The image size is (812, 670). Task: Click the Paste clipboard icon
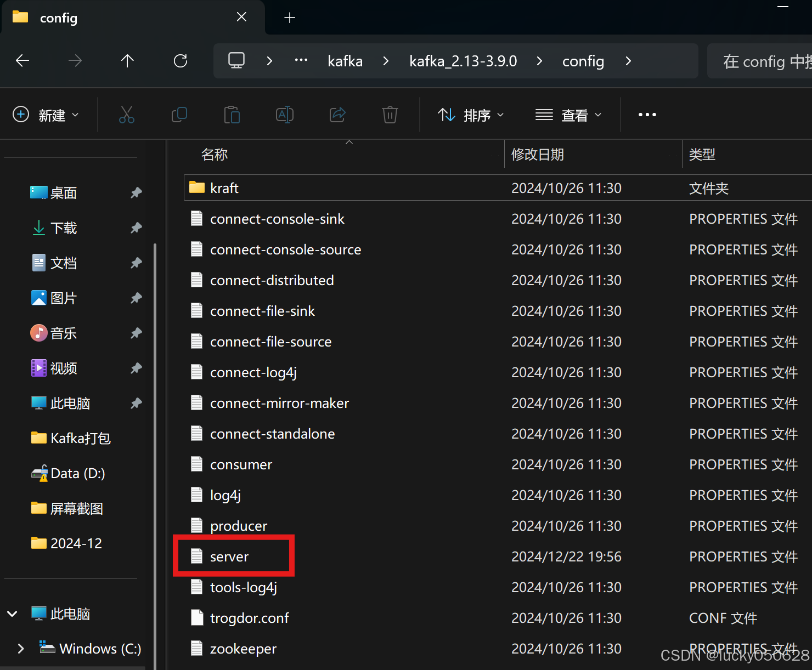(x=232, y=115)
